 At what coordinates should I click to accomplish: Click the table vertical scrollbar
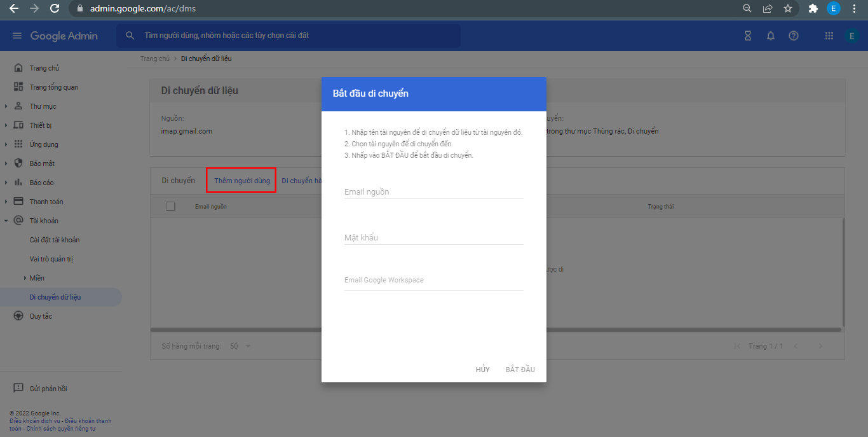click(x=843, y=272)
